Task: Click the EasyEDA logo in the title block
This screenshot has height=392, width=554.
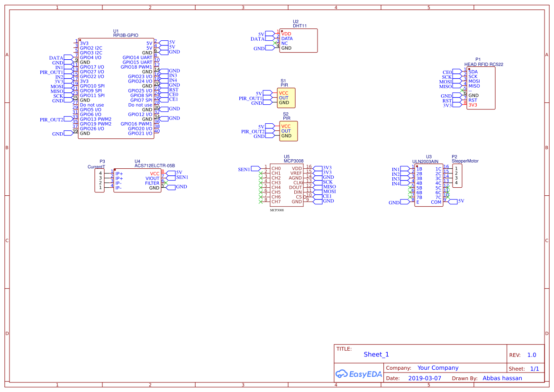Action: [x=358, y=374]
